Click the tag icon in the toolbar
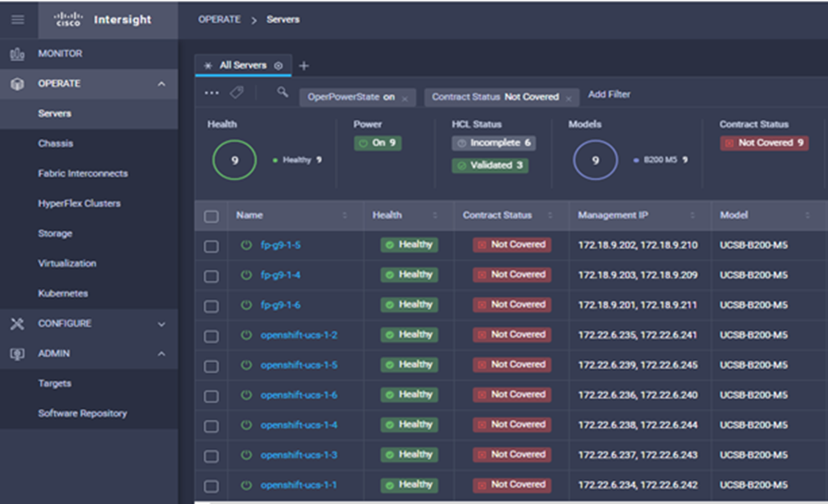828x504 pixels. click(237, 93)
